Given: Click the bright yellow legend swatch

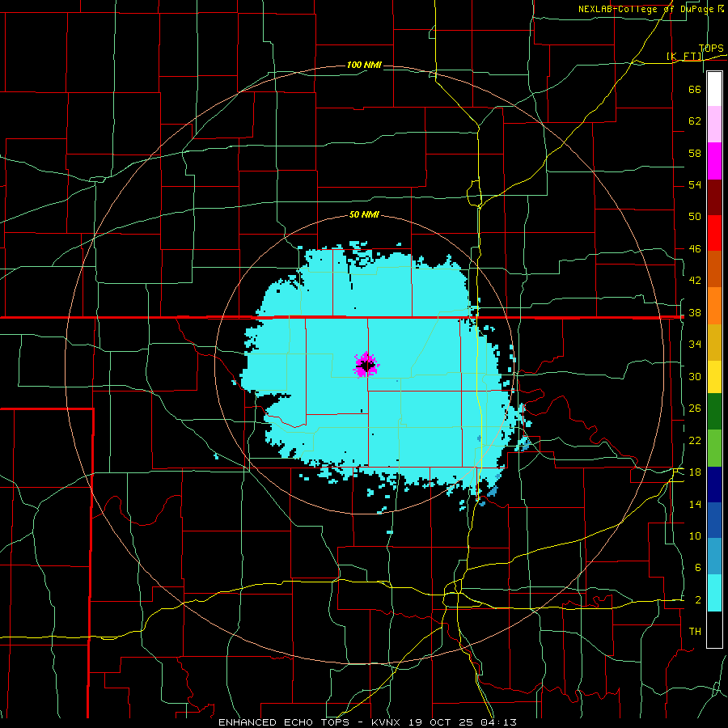Looking at the screenshot, I should [714, 377].
